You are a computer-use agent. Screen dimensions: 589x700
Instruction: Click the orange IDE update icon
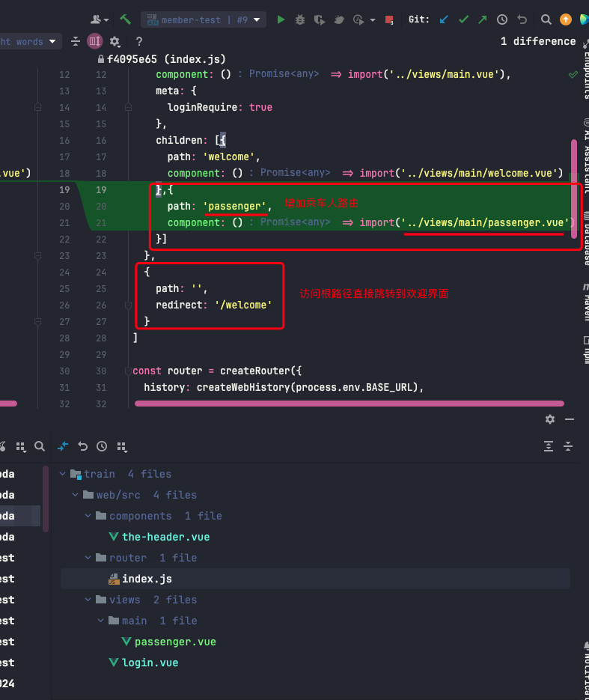click(x=565, y=19)
